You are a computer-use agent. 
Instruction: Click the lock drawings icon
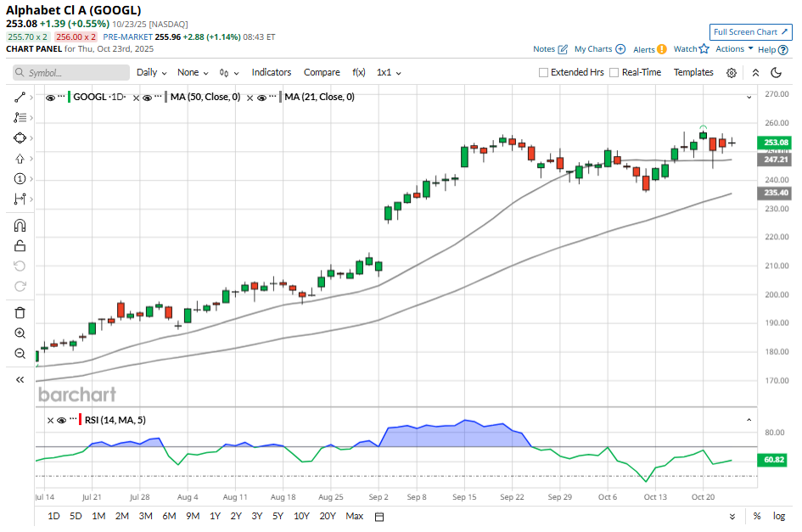(20, 246)
